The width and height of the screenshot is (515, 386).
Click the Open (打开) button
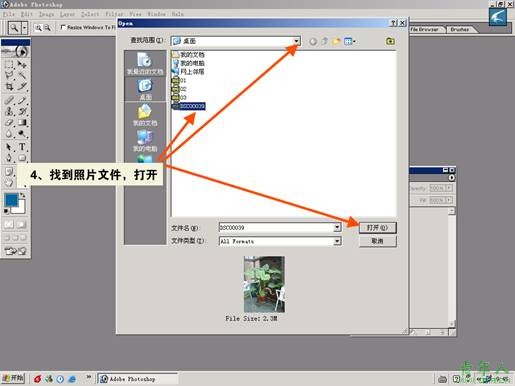[x=378, y=228]
